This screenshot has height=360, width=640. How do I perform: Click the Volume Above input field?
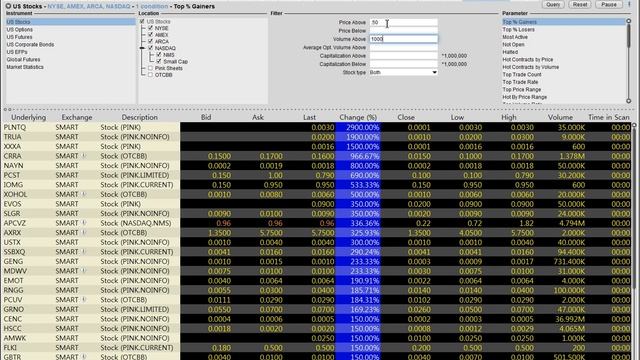tap(403, 39)
